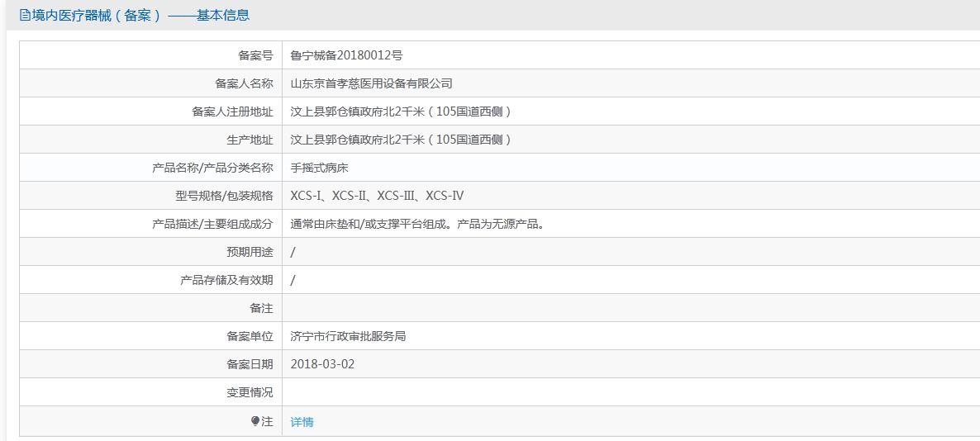Open the 详情 details link
This screenshot has height=441, width=980.
point(302,422)
